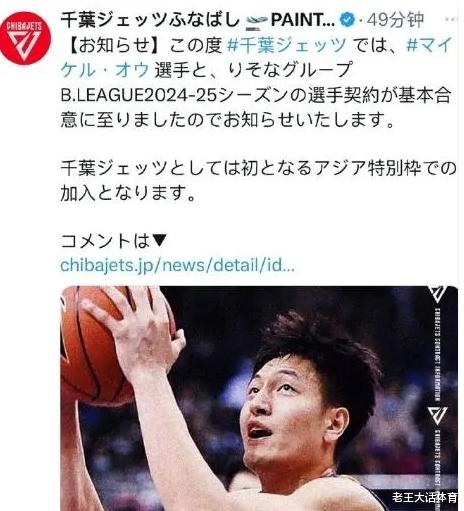This screenshot has width=464, height=511.
Task: Click the upper Chiba Jets logo on photo
Action: pos(438,295)
